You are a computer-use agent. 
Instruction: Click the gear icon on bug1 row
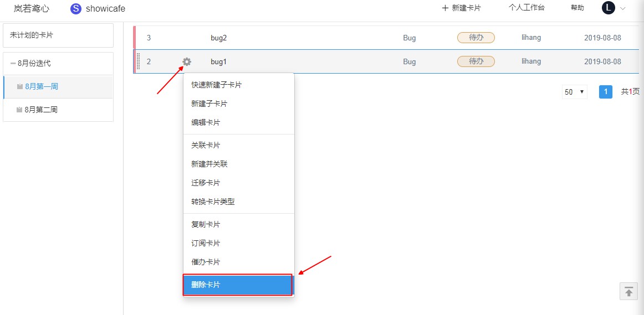187,61
